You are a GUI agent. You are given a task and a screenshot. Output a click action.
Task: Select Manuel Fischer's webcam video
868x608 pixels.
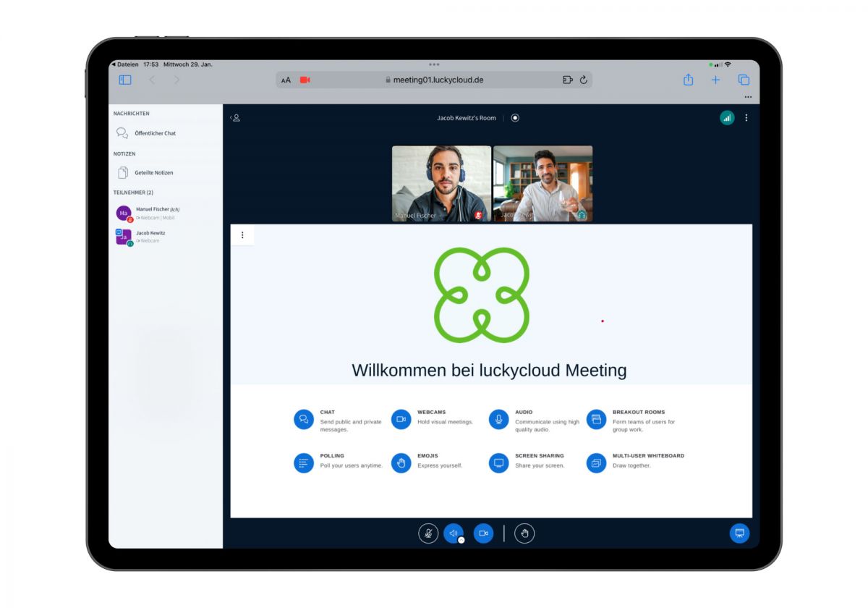tap(441, 184)
